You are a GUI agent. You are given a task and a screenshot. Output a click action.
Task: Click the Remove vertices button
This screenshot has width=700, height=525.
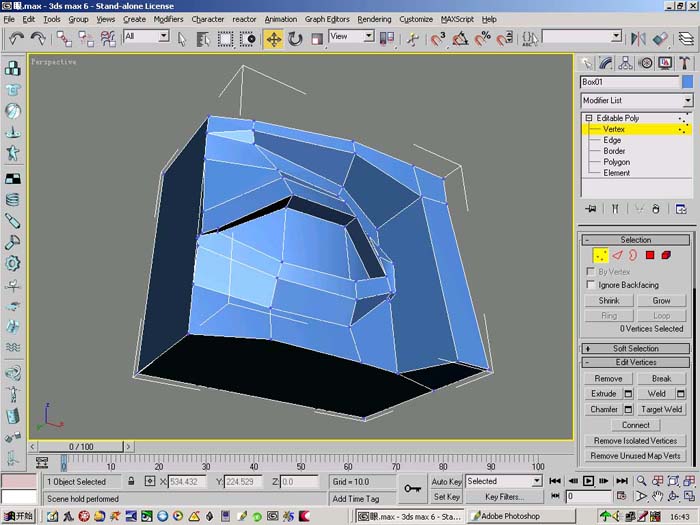[x=608, y=379]
